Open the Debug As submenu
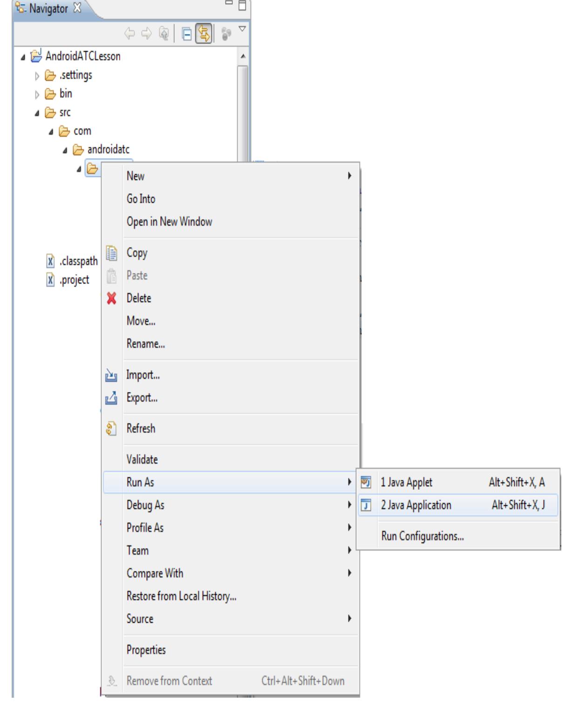 [145, 505]
